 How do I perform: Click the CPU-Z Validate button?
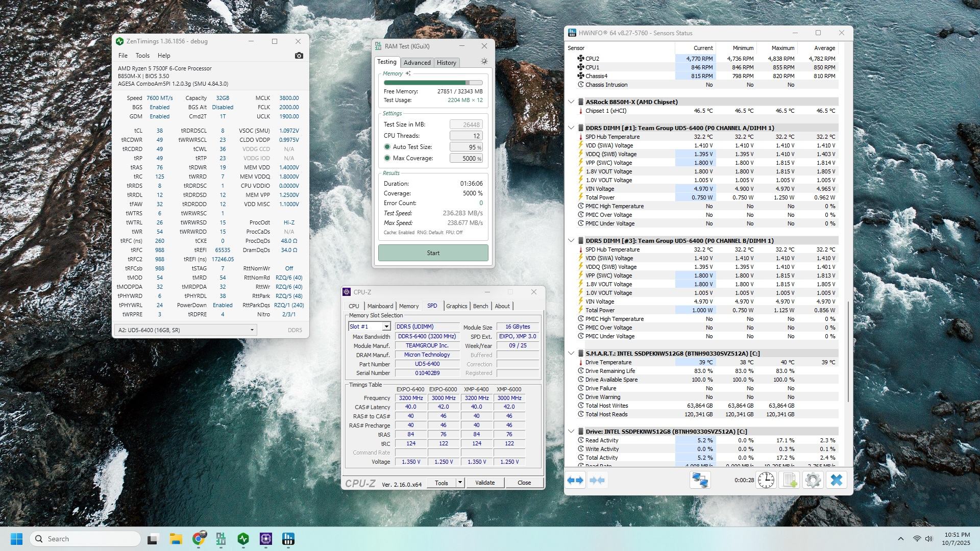(484, 483)
